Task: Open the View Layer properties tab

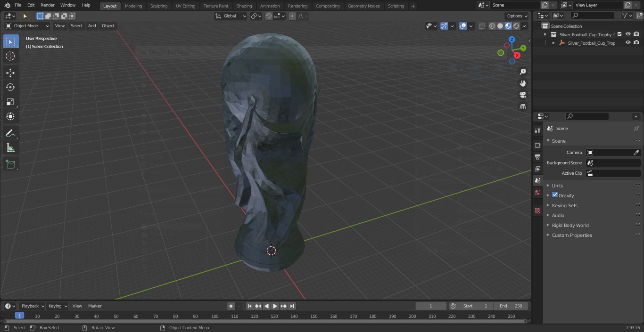Action: tap(537, 169)
